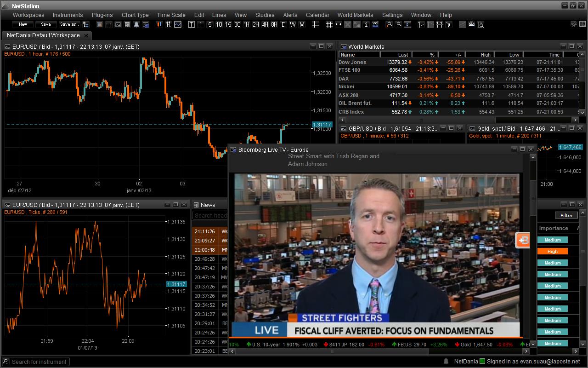Set time scale to Tick (T)
Viewport: 588px width, 368px height.
[x=192, y=24]
